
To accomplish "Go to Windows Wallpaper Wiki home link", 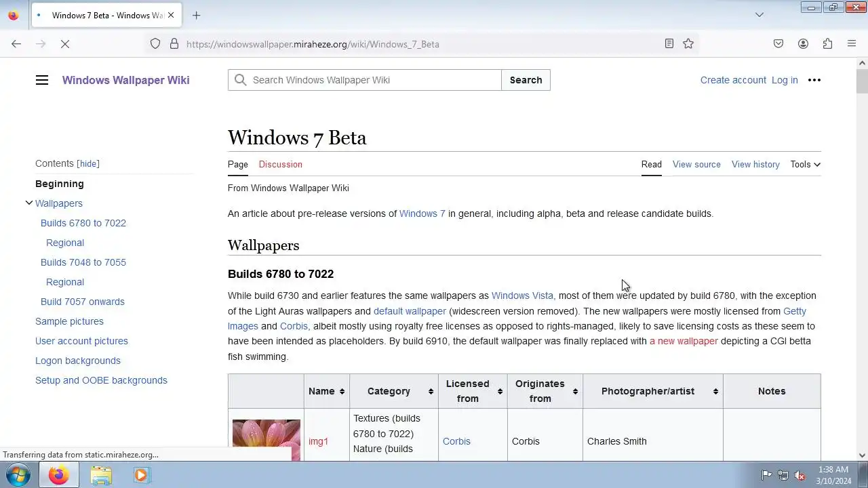I will coord(126,80).
